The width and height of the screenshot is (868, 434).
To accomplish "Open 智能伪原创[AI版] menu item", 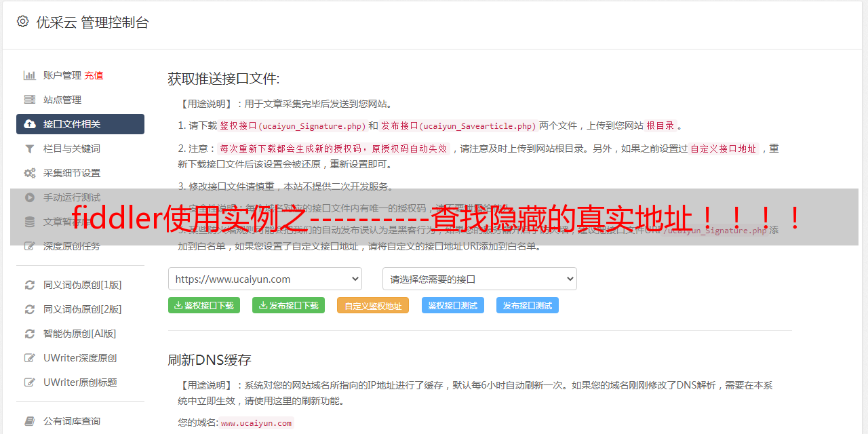I will coord(80,334).
